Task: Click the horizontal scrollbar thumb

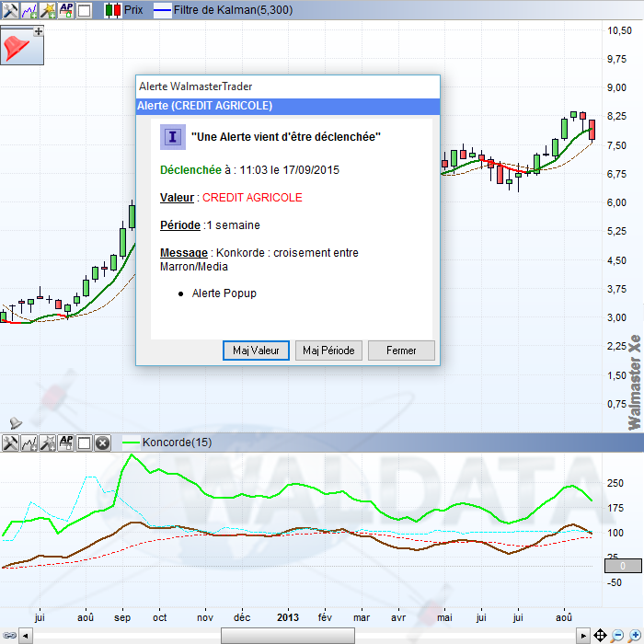Action: click(288, 636)
